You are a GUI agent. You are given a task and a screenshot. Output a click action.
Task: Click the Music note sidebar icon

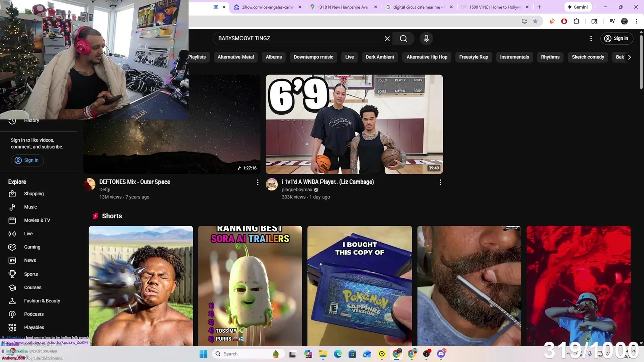[12, 207]
